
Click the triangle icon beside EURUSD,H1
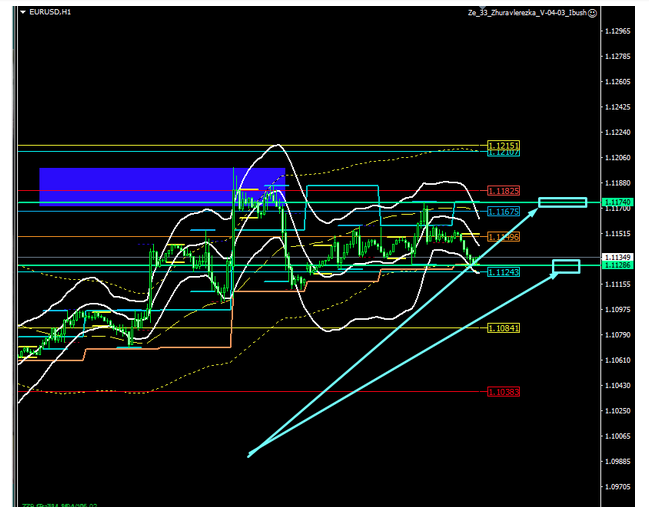pyautogui.click(x=24, y=12)
